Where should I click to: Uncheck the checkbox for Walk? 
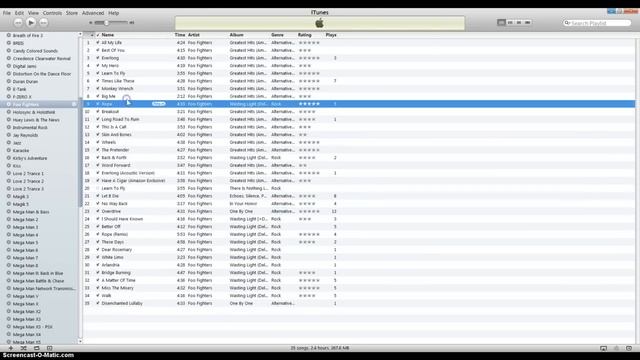pos(98,296)
